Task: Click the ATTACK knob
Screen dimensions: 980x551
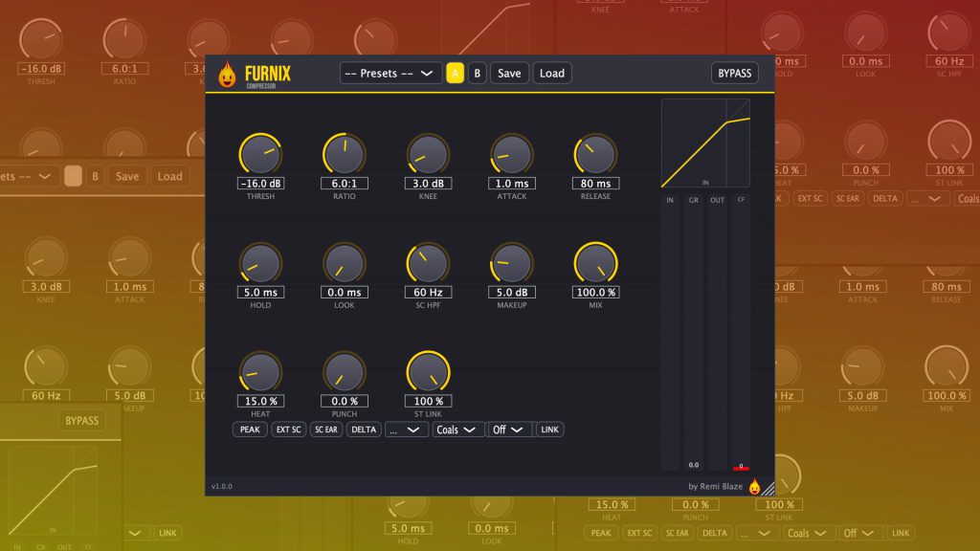Action: coord(512,154)
